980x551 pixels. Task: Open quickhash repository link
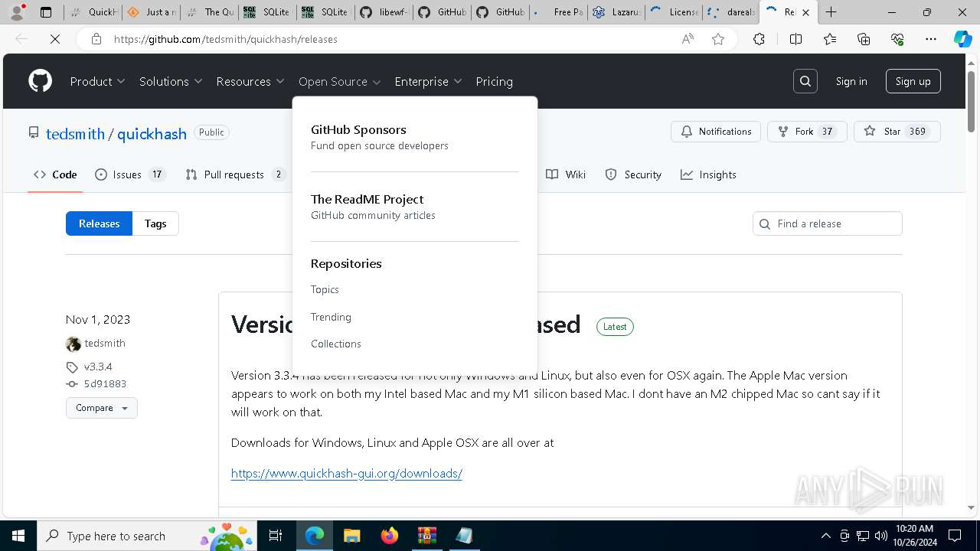(x=152, y=134)
